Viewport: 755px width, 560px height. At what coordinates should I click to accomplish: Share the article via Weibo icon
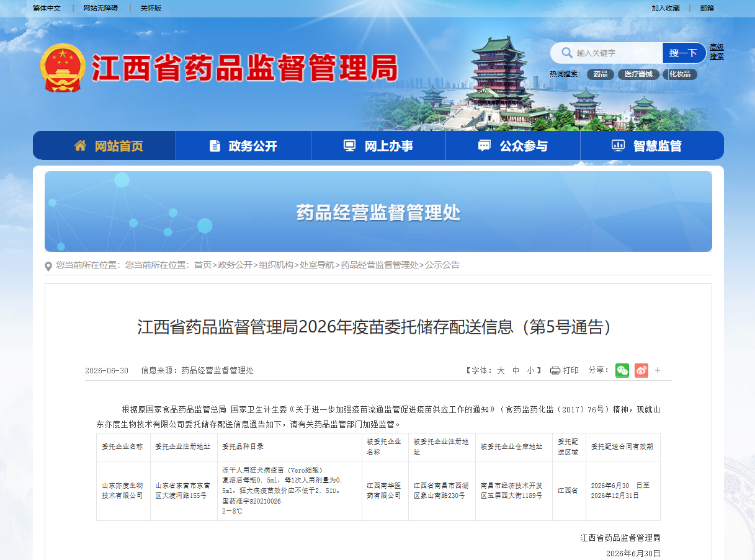click(x=641, y=370)
